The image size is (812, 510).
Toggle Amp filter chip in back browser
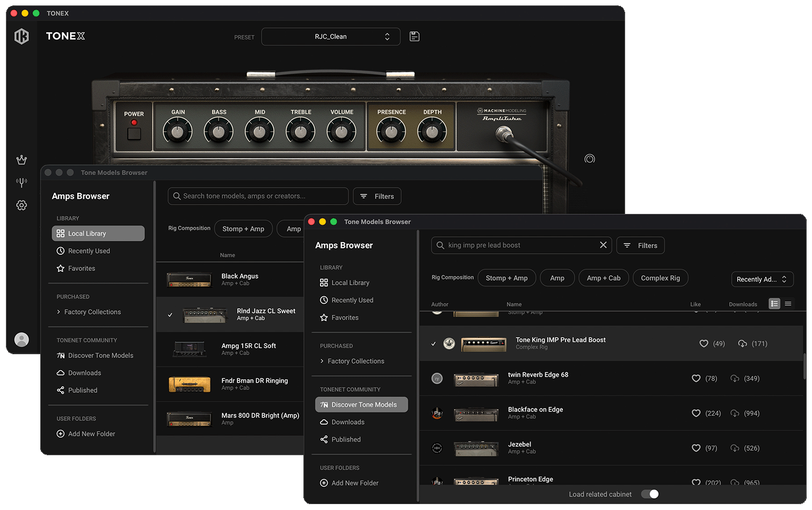pos(291,229)
